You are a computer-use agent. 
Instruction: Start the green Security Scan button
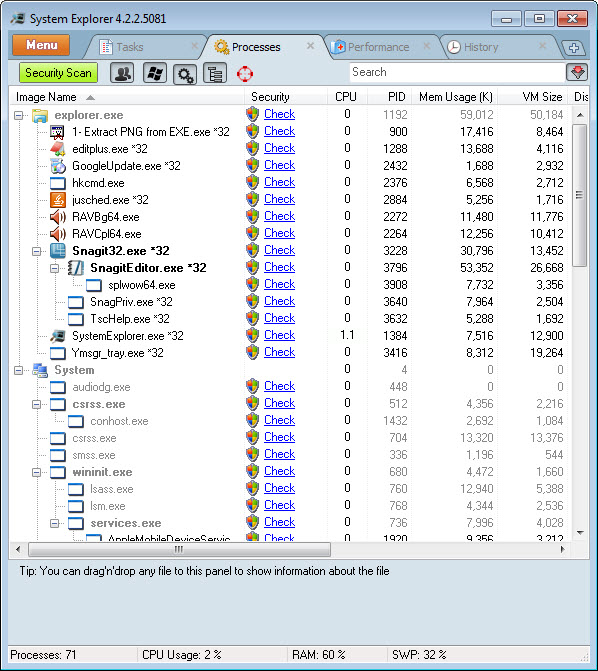coord(58,73)
